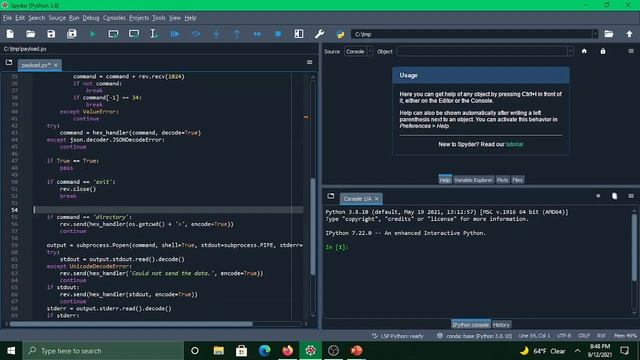640x360 pixels.
Task: Open the Source menu
Action: point(57,18)
